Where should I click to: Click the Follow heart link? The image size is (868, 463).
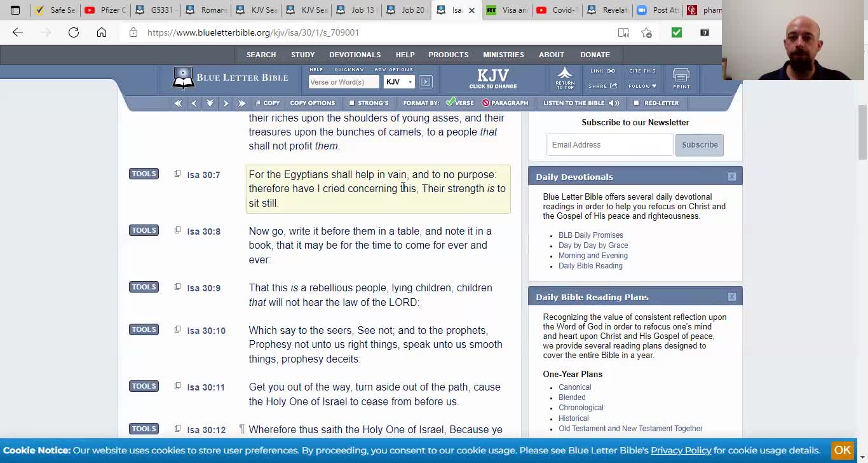coord(642,86)
